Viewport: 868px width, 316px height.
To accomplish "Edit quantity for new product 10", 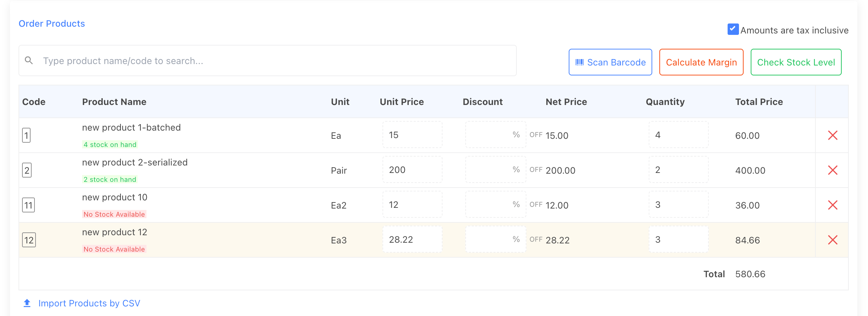I will pos(678,205).
